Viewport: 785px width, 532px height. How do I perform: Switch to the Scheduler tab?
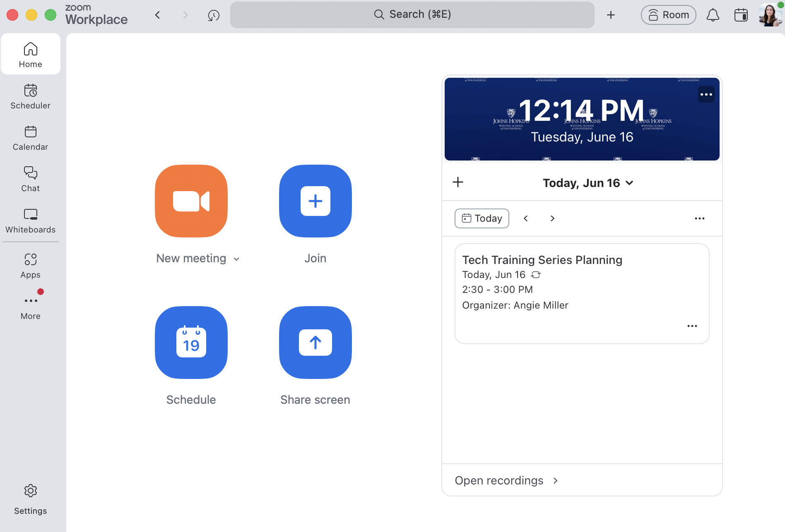coord(31,97)
